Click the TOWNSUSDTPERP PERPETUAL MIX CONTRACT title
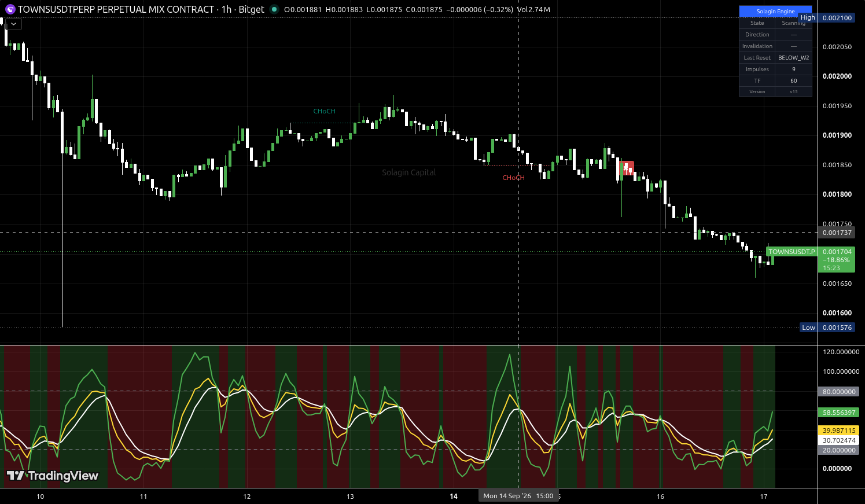The width and height of the screenshot is (865, 504). tap(116, 9)
